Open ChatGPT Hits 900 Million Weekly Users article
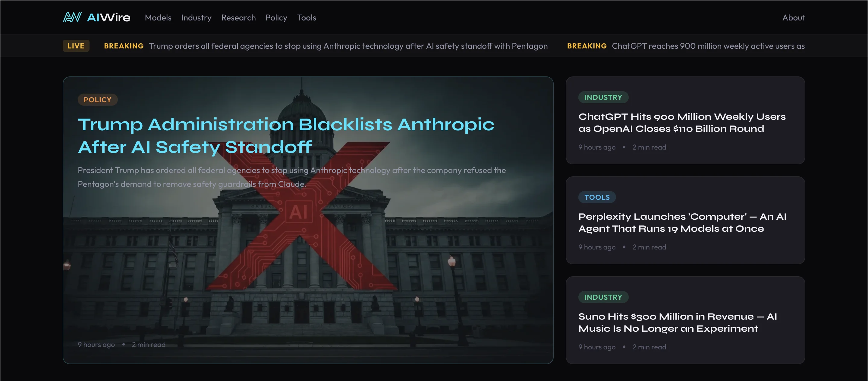The height and width of the screenshot is (381, 868). [x=682, y=122]
